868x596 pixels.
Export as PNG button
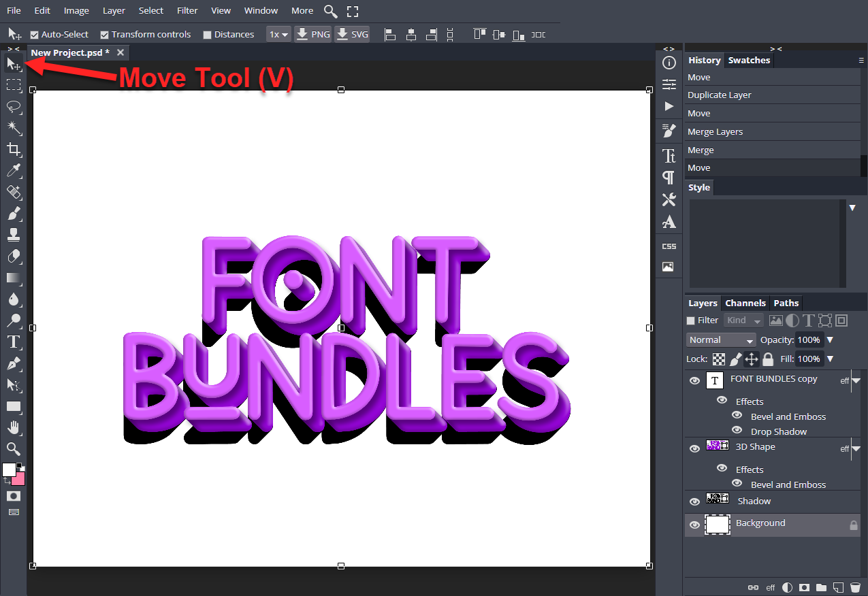tap(313, 34)
